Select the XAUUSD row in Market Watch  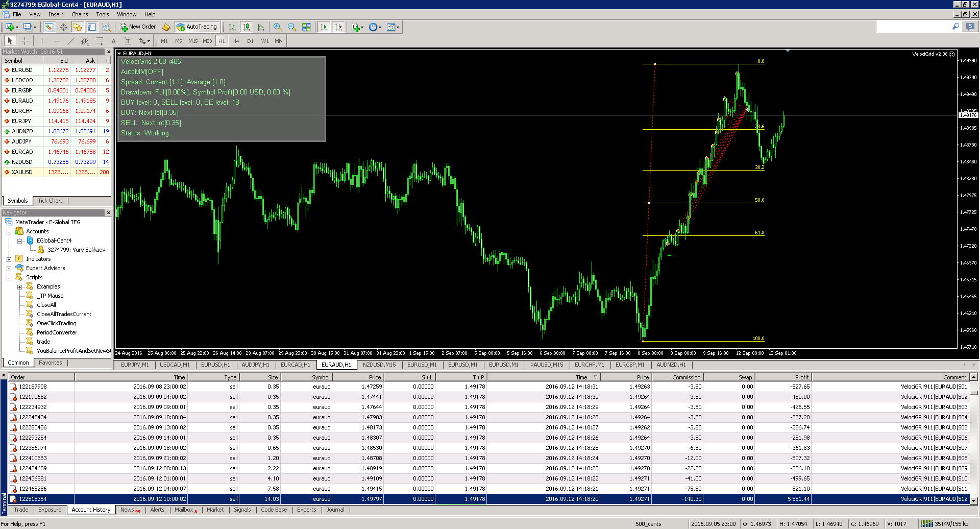coord(56,172)
